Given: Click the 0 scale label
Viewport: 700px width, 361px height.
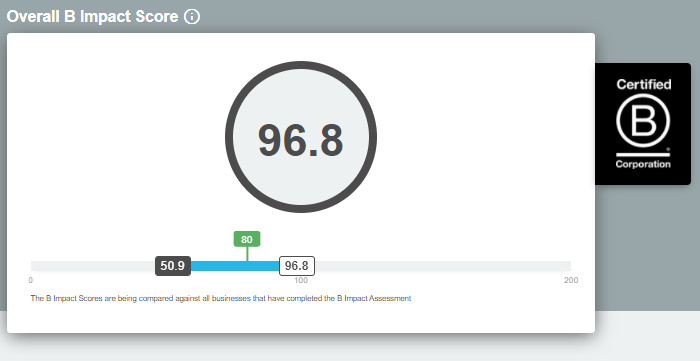Looking at the screenshot, I should [x=30, y=281].
